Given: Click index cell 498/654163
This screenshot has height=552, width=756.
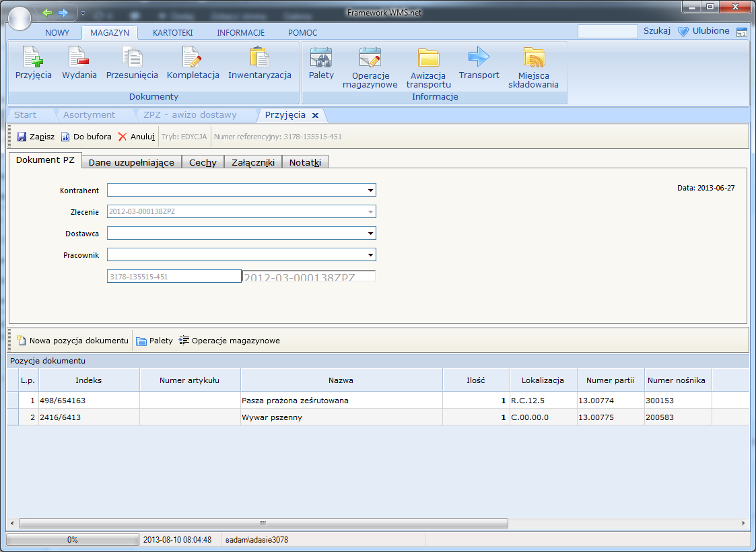Looking at the screenshot, I should pos(89,401).
